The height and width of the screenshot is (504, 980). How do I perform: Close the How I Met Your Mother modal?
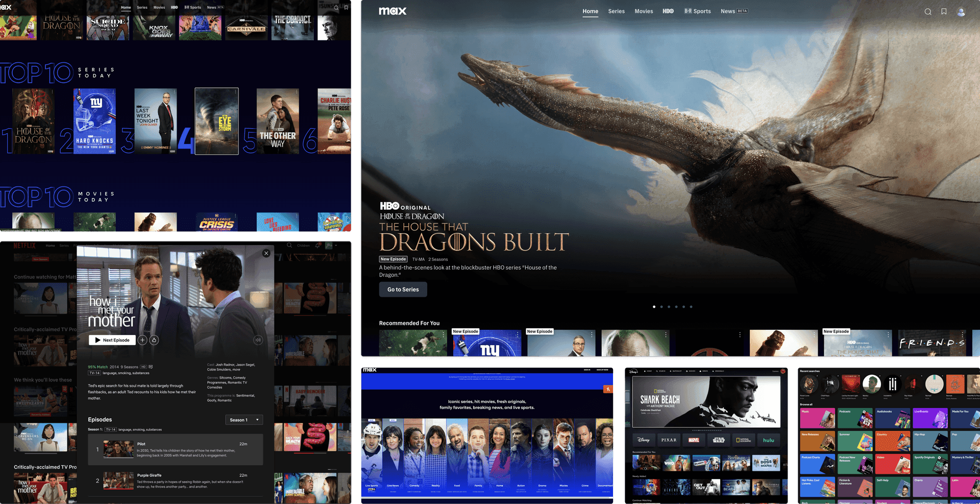[266, 253]
